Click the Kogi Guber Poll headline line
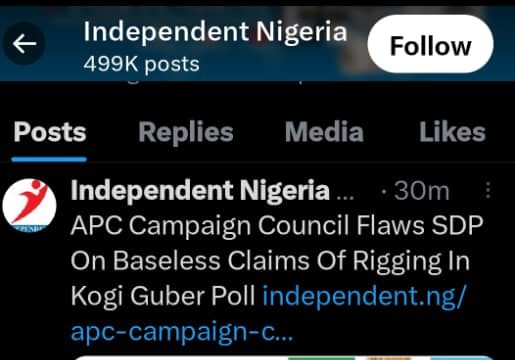This screenshot has width=515, height=360. pos(163,296)
